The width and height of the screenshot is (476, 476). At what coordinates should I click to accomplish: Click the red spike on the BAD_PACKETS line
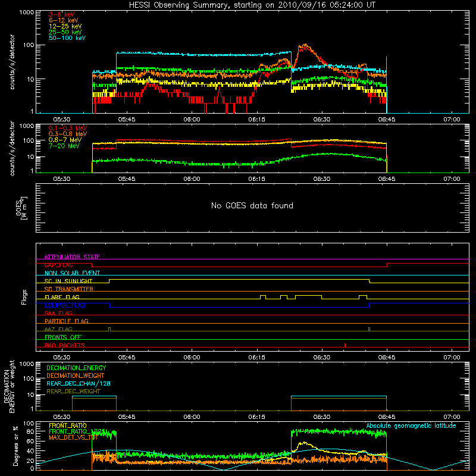[345, 345]
